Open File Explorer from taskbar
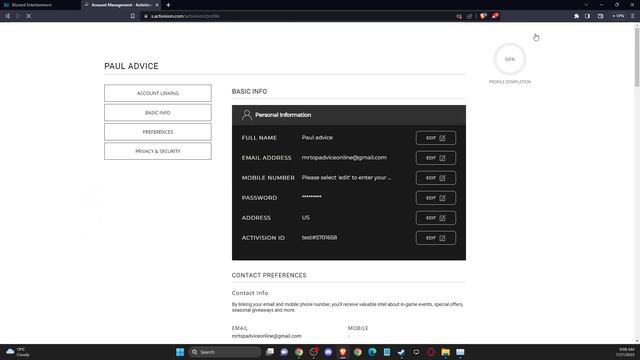The image size is (640, 360). [x=446, y=352]
